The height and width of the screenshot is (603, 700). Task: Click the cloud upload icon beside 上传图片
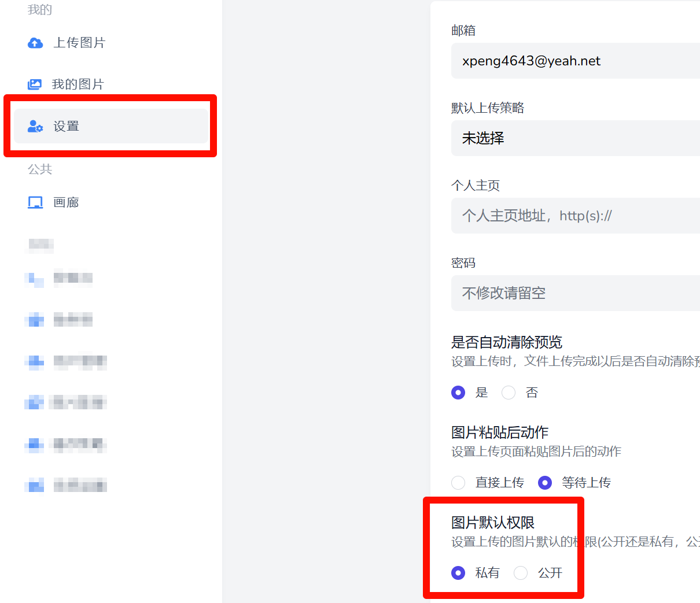pyautogui.click(x=35, y=43)
